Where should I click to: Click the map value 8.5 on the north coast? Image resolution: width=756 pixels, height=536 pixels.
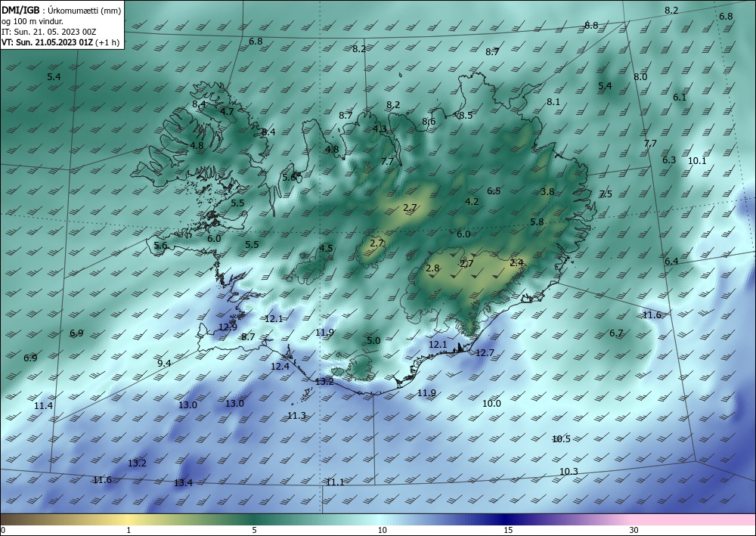pos(466,115)
